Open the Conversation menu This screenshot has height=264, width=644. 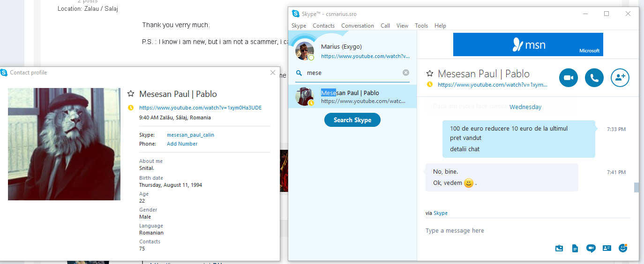358,26
